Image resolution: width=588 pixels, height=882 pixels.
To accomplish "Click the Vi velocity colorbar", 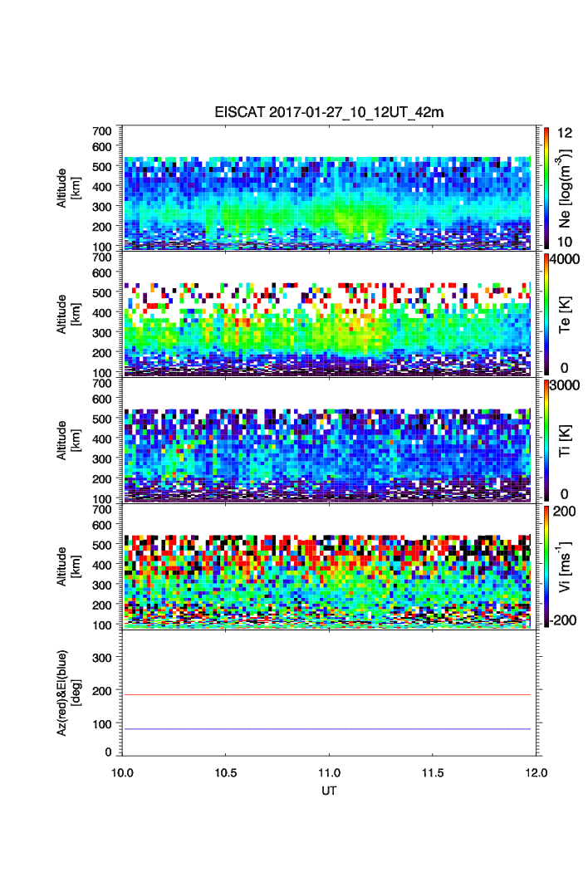I will click(546, 566).
